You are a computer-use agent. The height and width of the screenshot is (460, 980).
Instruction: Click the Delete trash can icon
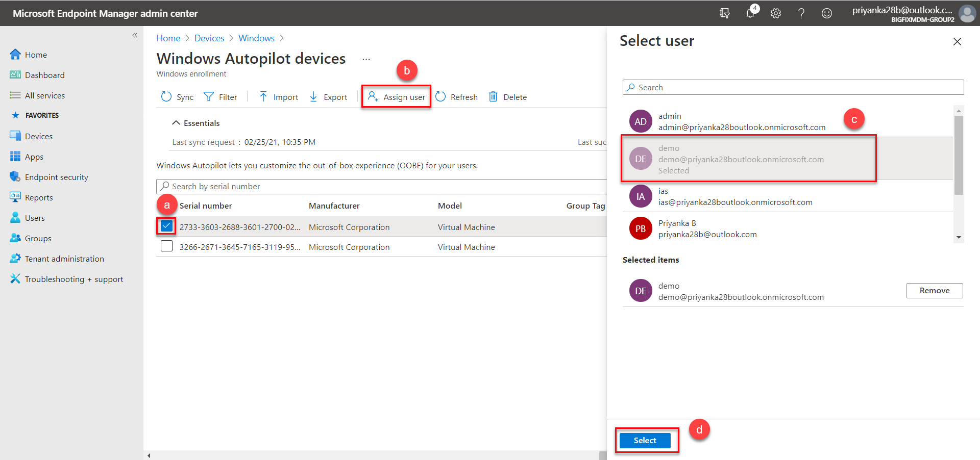tap(493, 97)
